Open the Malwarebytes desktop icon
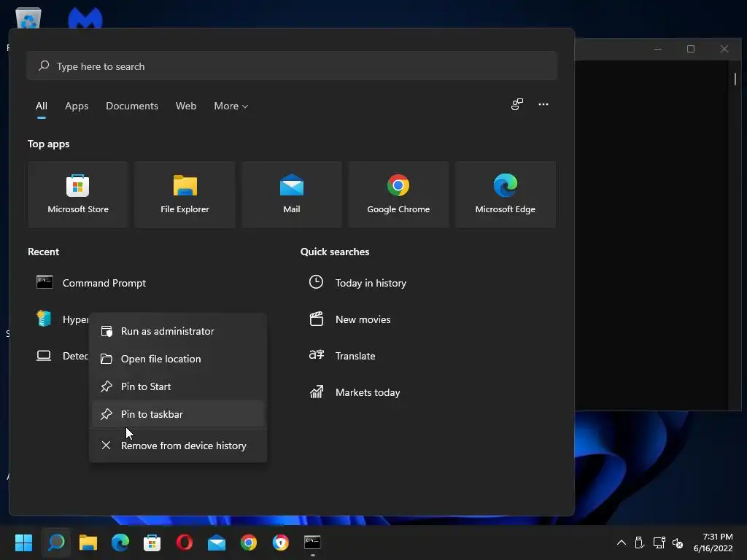The width and height of the screenshot is (747, 560). [85, 18]
